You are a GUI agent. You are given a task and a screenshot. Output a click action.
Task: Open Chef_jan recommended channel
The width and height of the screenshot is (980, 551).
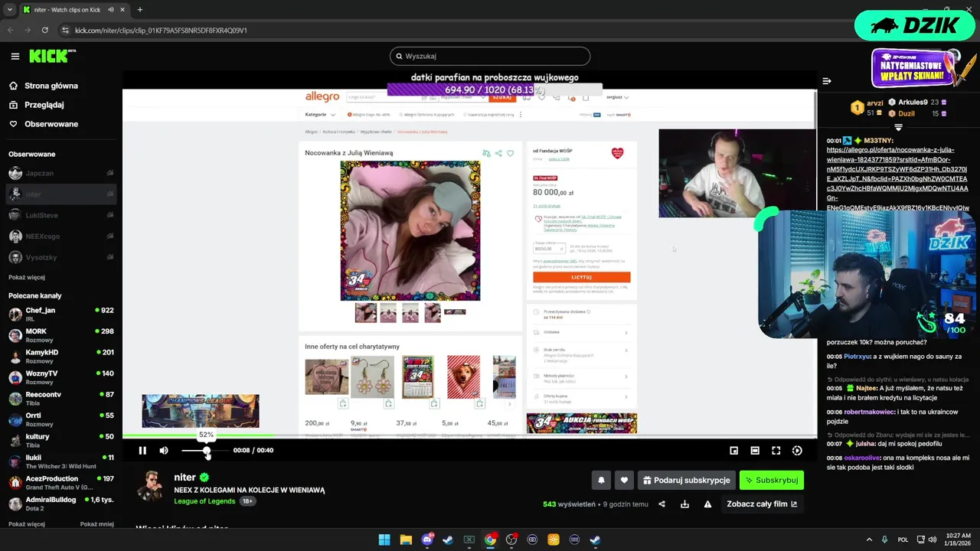point(61,314)
